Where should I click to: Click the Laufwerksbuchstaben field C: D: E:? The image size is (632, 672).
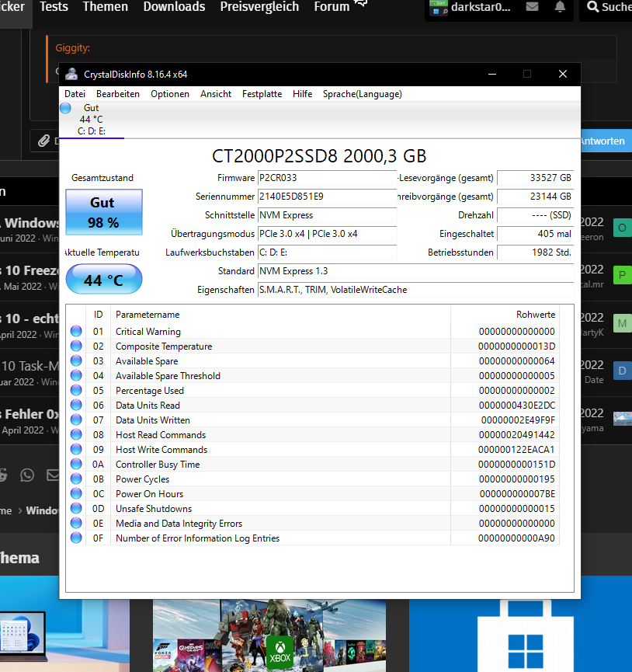click(x=327, y=252)
